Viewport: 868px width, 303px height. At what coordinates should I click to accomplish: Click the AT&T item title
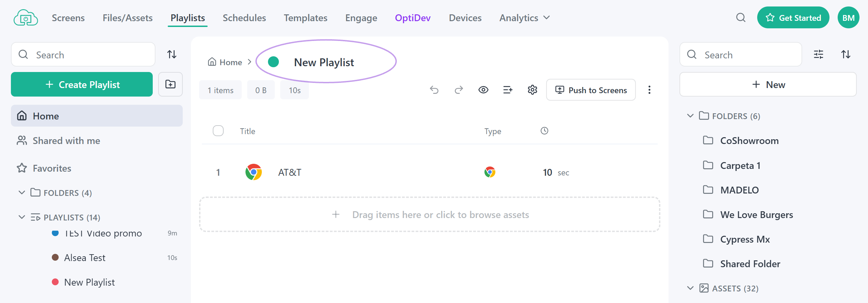click(289, 172)
